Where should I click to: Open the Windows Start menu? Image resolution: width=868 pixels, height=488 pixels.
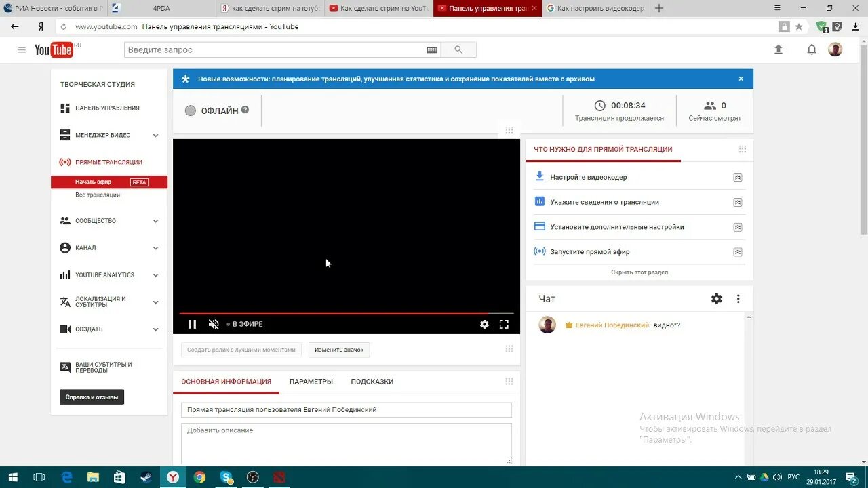(13, 477)
